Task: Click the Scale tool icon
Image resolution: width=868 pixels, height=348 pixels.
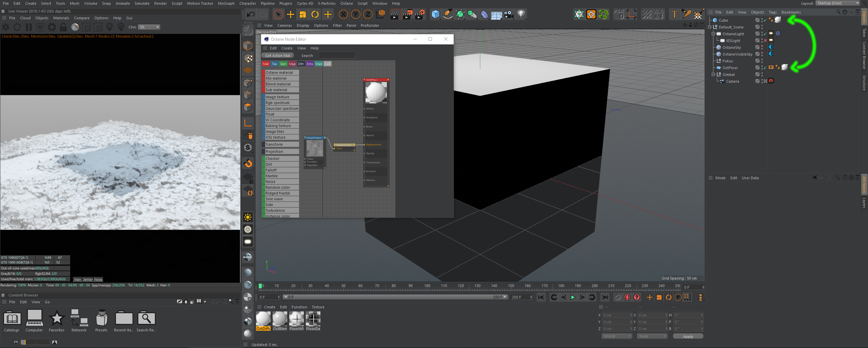Action: point(303,14)
